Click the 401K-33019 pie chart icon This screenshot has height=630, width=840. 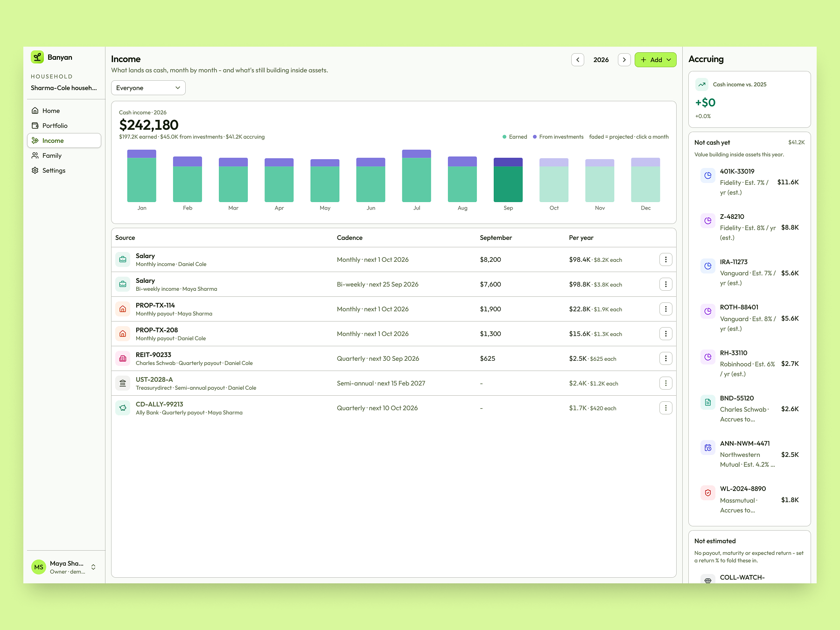pos(708,175)
